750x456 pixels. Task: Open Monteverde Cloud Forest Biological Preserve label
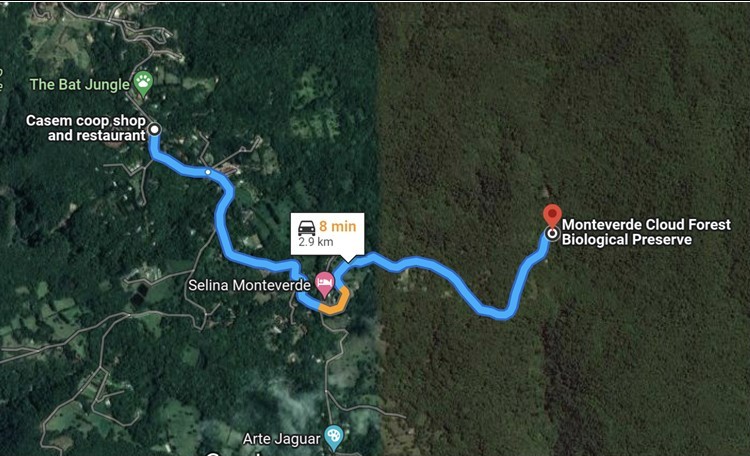coord(646,232)
